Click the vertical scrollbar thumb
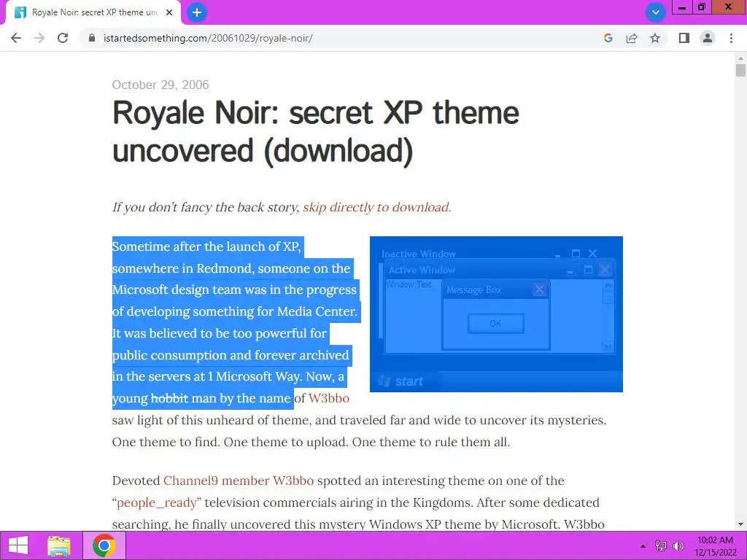The height and width of the screenshot is (560, 747). click(740, 70)
